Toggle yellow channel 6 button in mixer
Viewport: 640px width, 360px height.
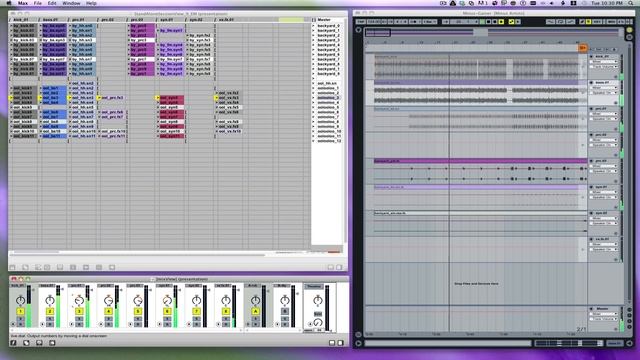pyautogui.click(x=167, y=311)
